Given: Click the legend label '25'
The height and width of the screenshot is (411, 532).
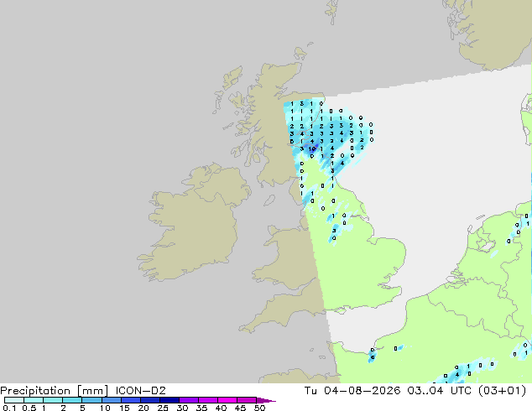Looking at the screenshot, I should pyautogui.click(x=163, y=408).
